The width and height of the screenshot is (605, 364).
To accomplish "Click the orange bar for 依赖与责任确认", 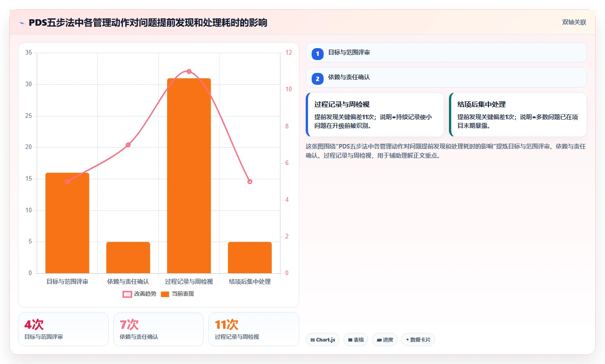I will pos(128,258).
